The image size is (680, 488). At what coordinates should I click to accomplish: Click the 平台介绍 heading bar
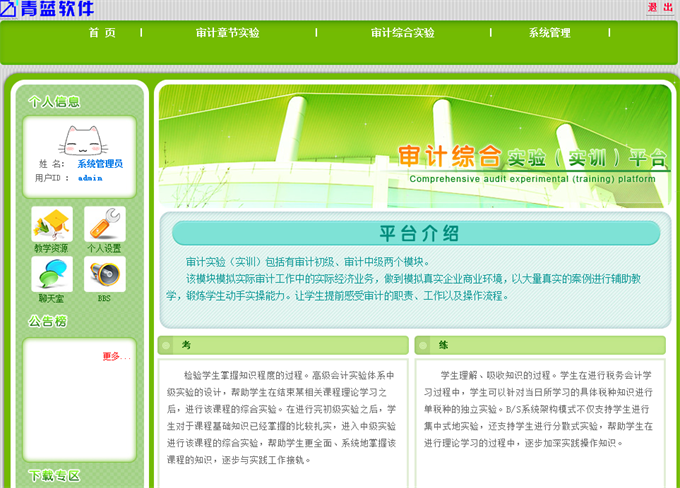tap(416, 233)
